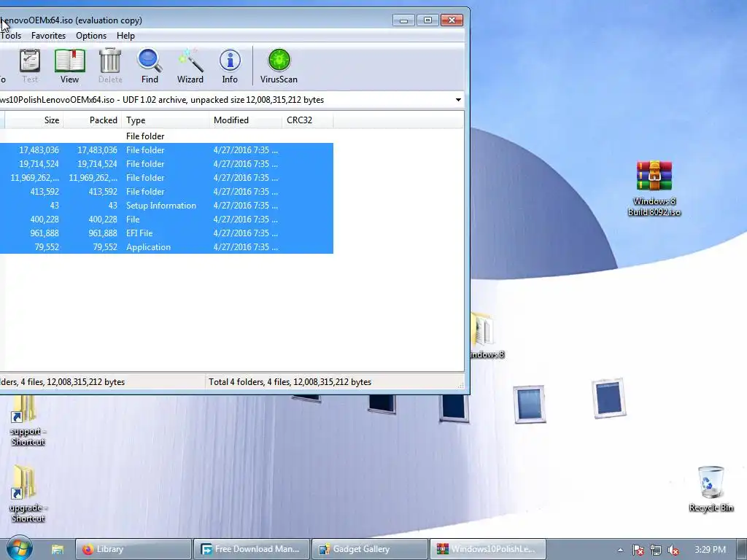Click the Action Center flag tray icon
The image size is (747, 560).
point(638,550)
